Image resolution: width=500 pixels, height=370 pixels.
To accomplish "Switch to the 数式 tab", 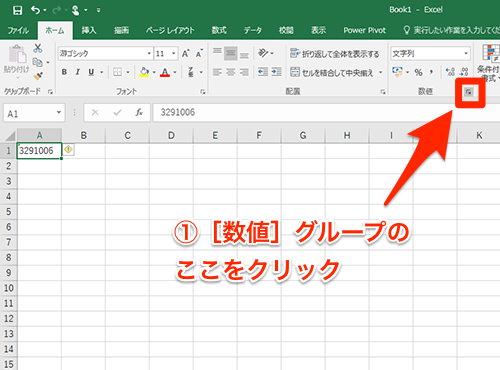I will click(219, 30).
